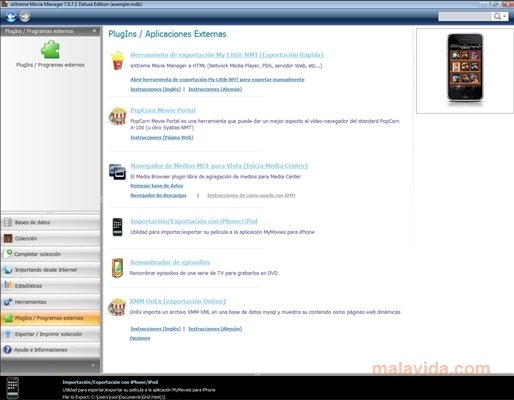Click the Herramientas gears icon
This screenshot has height=400, width=514.
pos(8,302)
